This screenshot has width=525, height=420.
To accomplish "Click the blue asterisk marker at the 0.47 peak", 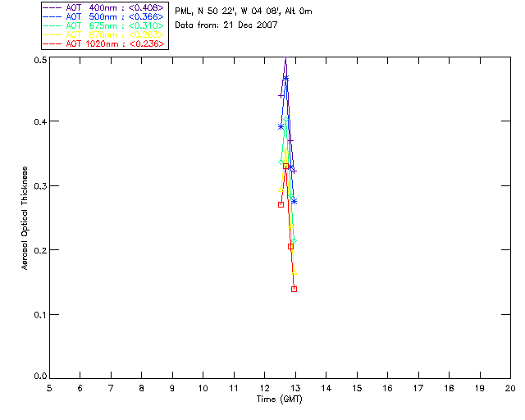I will (x=285, y=78).
